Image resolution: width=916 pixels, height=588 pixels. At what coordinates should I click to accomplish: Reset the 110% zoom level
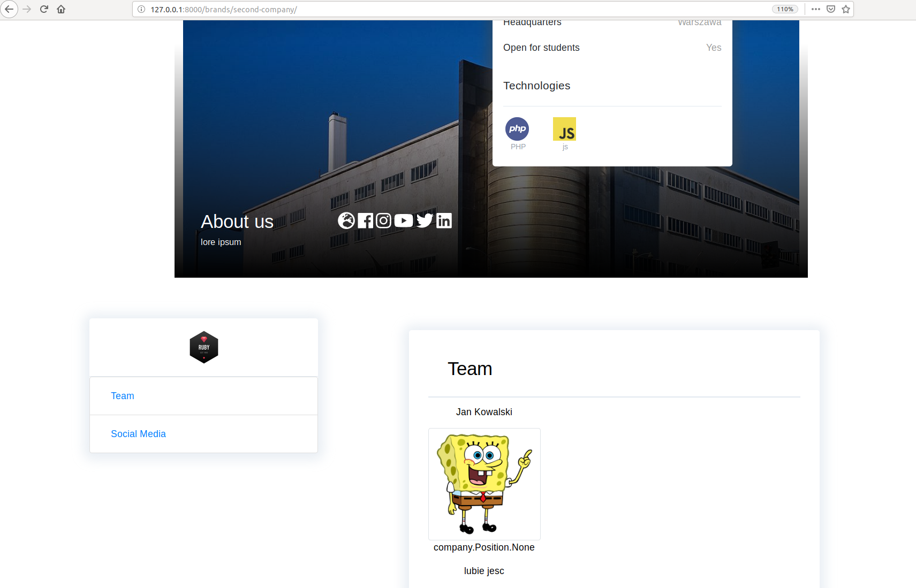pos(785,9)
